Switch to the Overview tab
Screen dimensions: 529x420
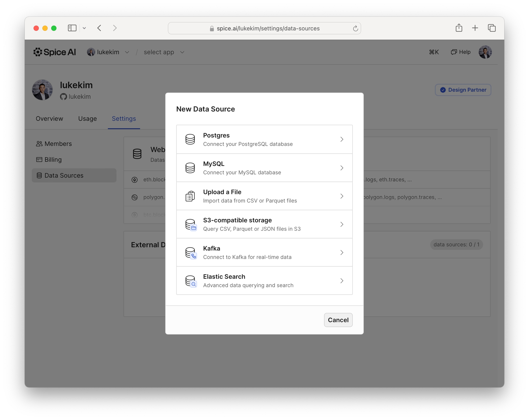[49, 118]
